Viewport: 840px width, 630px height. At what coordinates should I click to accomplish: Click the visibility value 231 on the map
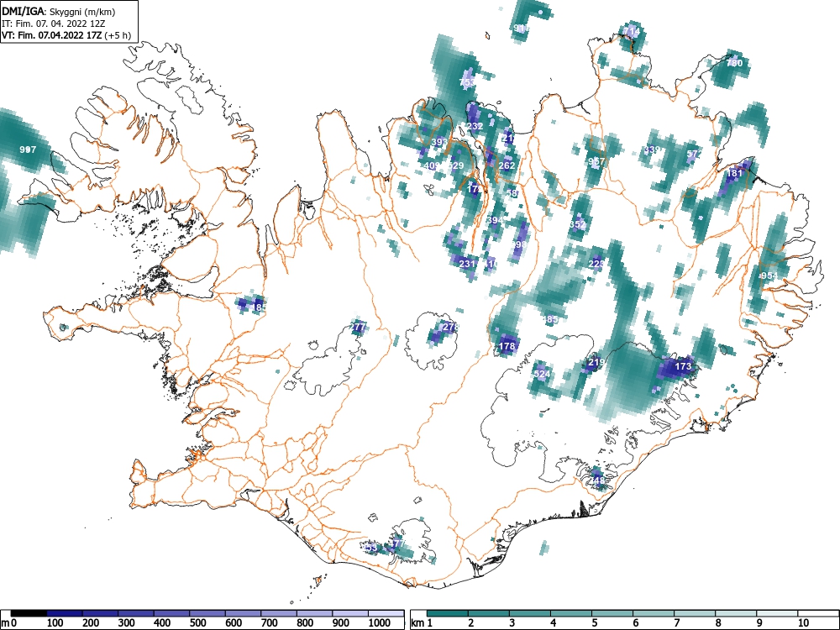tap(467, 264)
